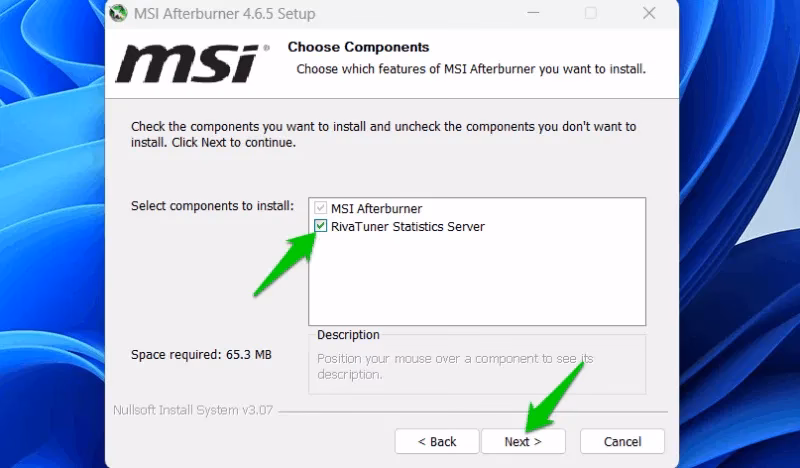Cancel the Afterburner setup
The width and height of the screenshot is (800, 468).
pos(622,441)
